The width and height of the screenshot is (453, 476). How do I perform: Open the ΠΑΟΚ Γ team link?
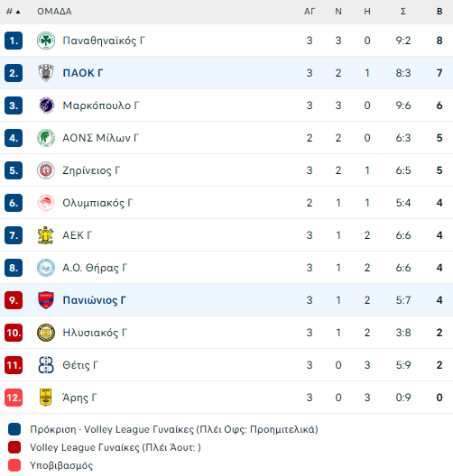click(x=83, y=73)
